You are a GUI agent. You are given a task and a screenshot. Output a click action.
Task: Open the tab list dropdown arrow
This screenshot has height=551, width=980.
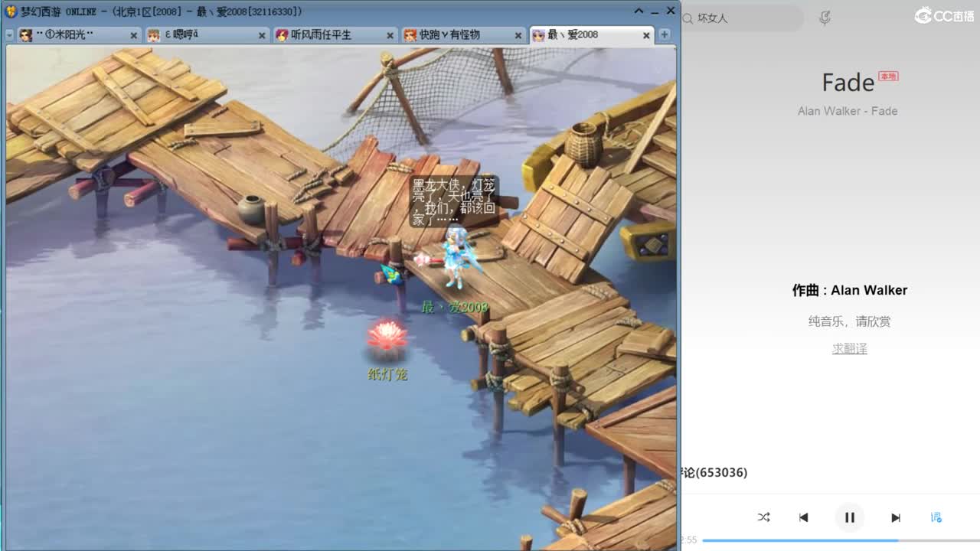tap(9, 35)
